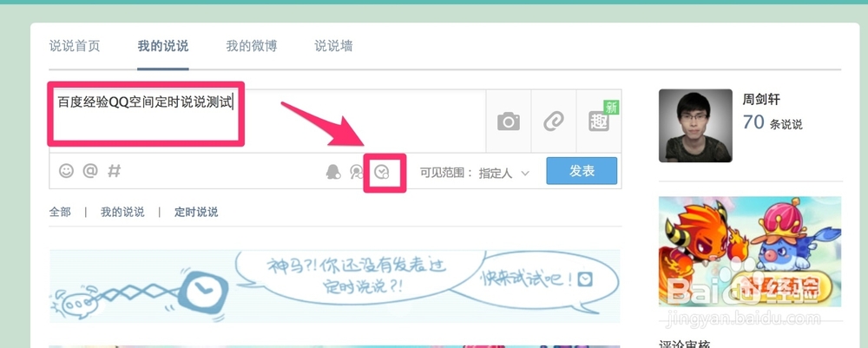This screenshot has height=348, width=868.
Task: Open the 趣 fun feature icon
Action: click(600, 120)
